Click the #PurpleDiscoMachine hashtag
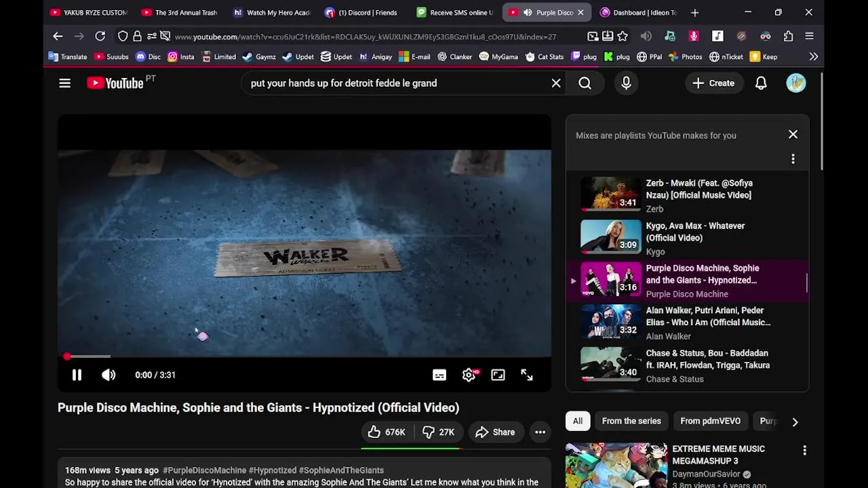Image resolution: width=868 pixels, height=488 pixels. click(204, 470)
